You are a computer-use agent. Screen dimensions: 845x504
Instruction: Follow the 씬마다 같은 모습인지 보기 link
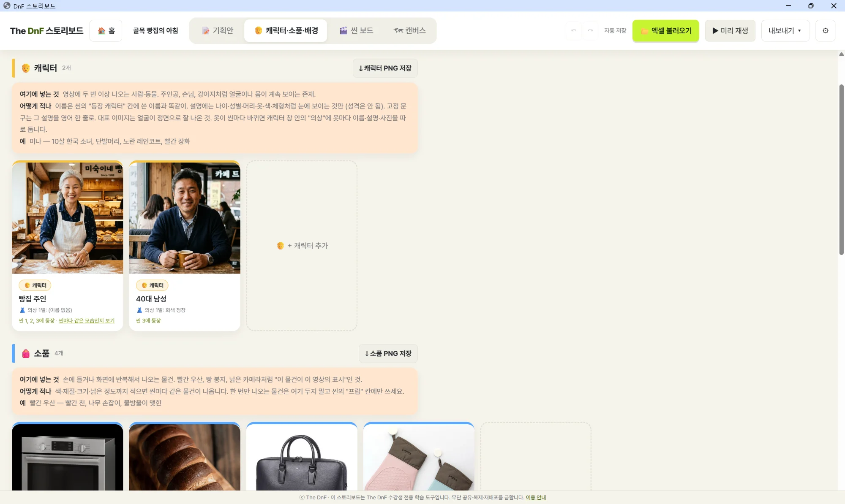(87, 321)
